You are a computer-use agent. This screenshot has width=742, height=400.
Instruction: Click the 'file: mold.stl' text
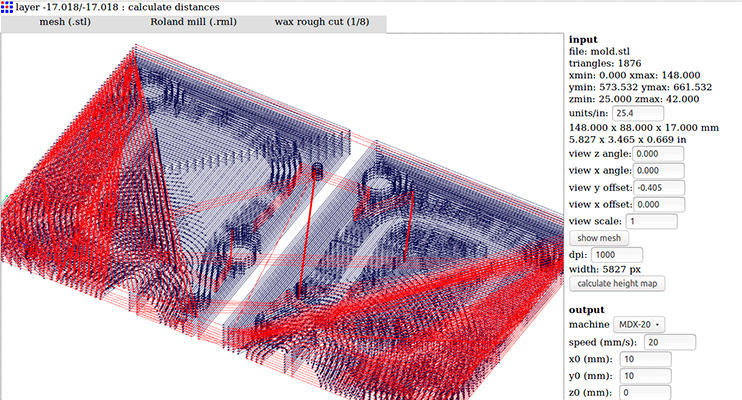point(599,52)
